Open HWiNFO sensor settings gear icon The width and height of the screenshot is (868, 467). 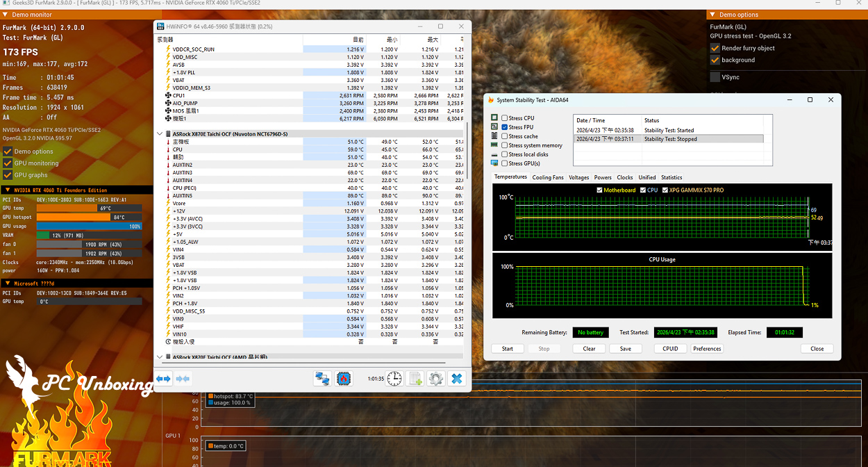(x=435, y=379)
